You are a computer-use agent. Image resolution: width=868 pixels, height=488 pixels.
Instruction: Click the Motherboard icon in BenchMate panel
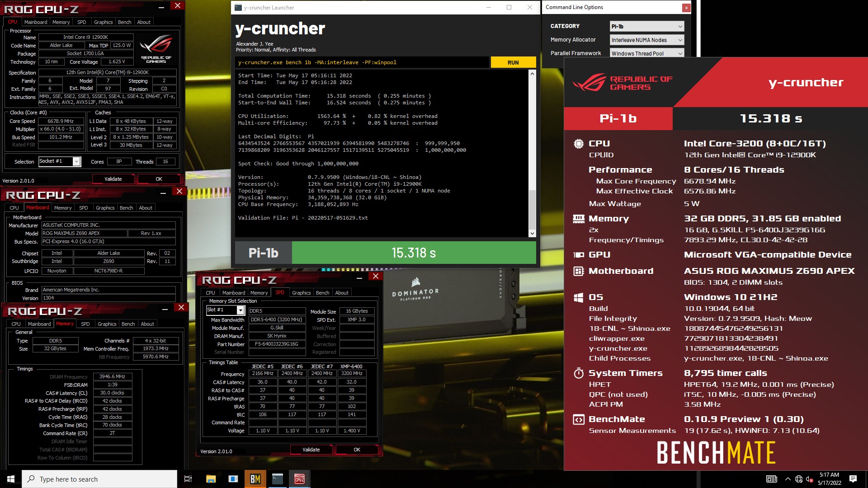[x=578, y=271]
